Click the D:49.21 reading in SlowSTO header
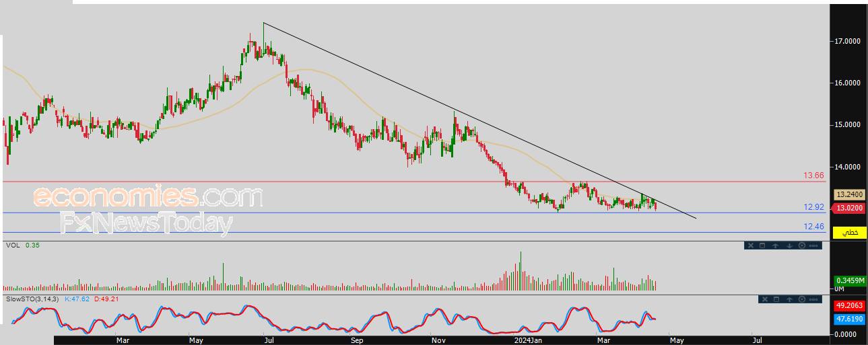The image size is (868, 345). [x=106, y=299]
